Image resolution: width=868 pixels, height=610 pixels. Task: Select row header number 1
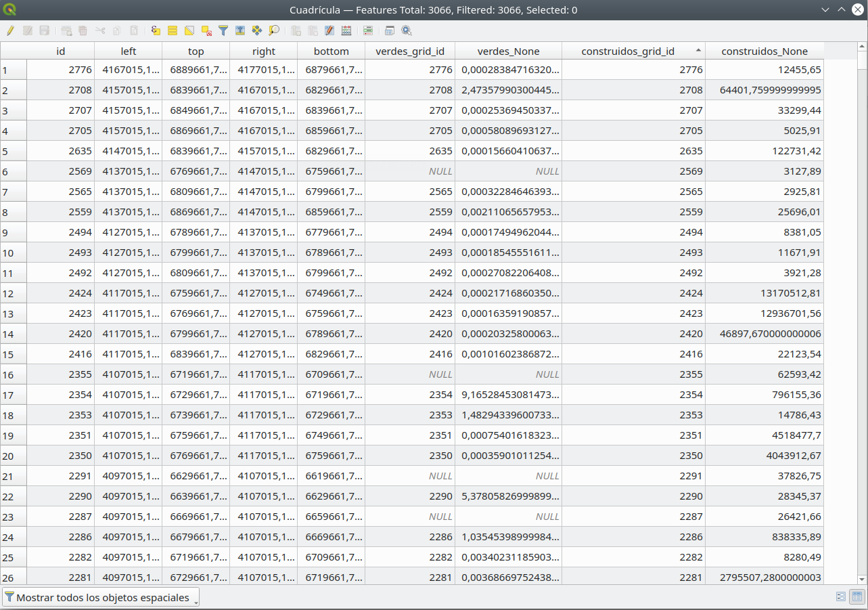point(14,70)
